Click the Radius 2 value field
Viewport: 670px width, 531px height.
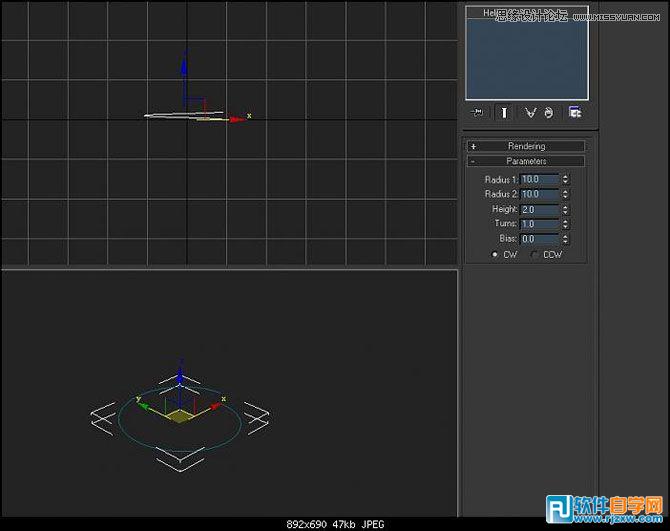540,194
